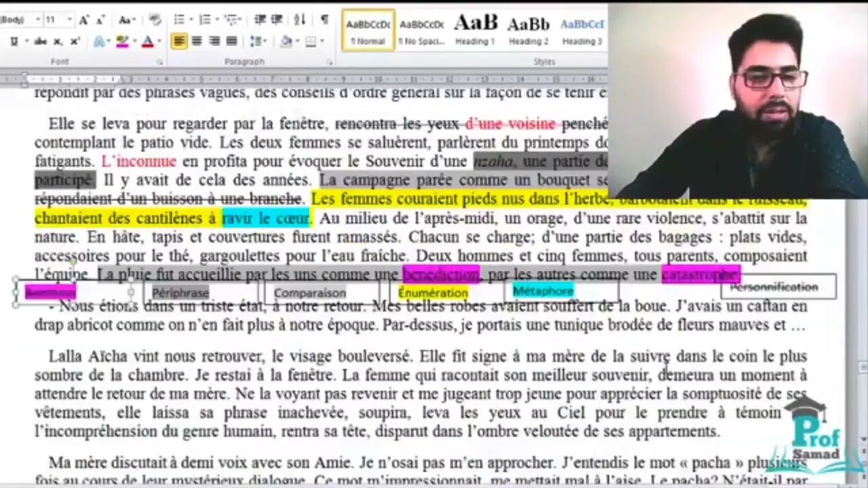Click the Decrease Indent icon

260,20
